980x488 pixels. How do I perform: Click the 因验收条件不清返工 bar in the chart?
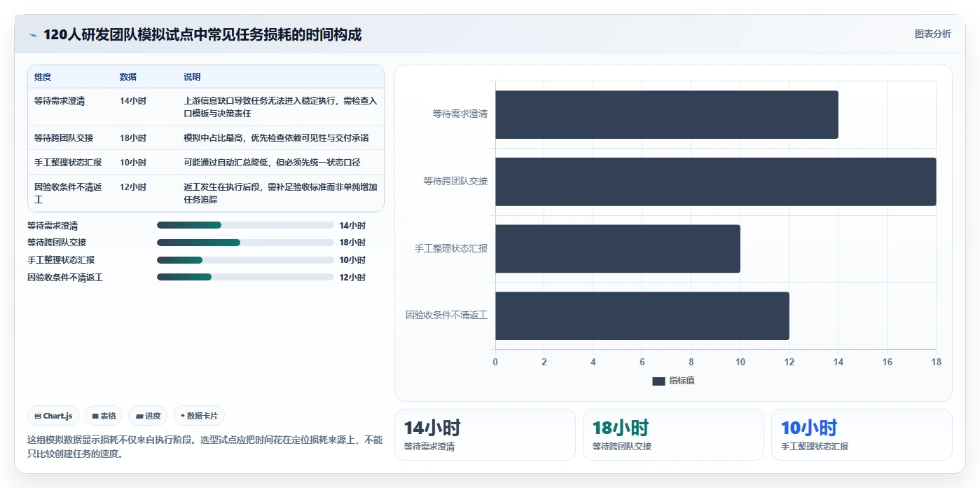coord(642,316)
